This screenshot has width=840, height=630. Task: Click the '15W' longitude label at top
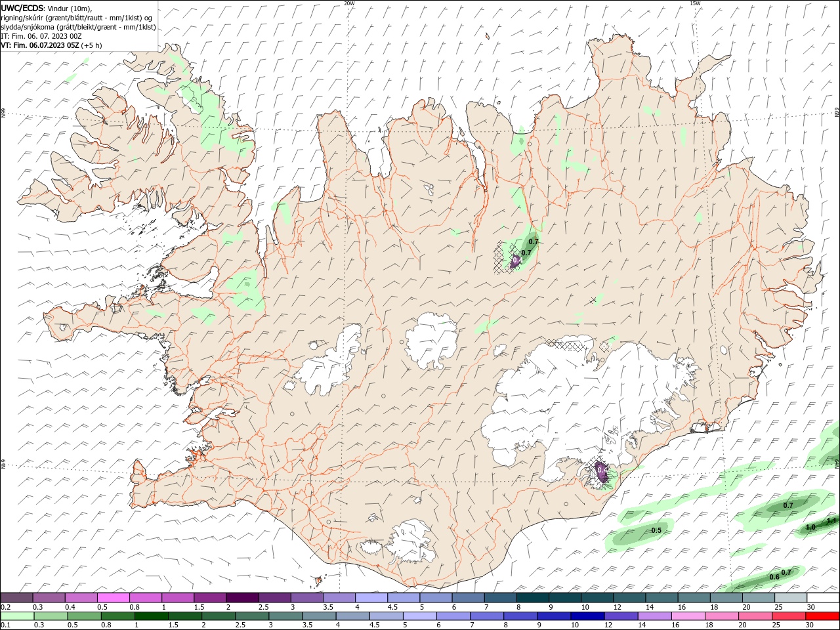click(695, 3)
